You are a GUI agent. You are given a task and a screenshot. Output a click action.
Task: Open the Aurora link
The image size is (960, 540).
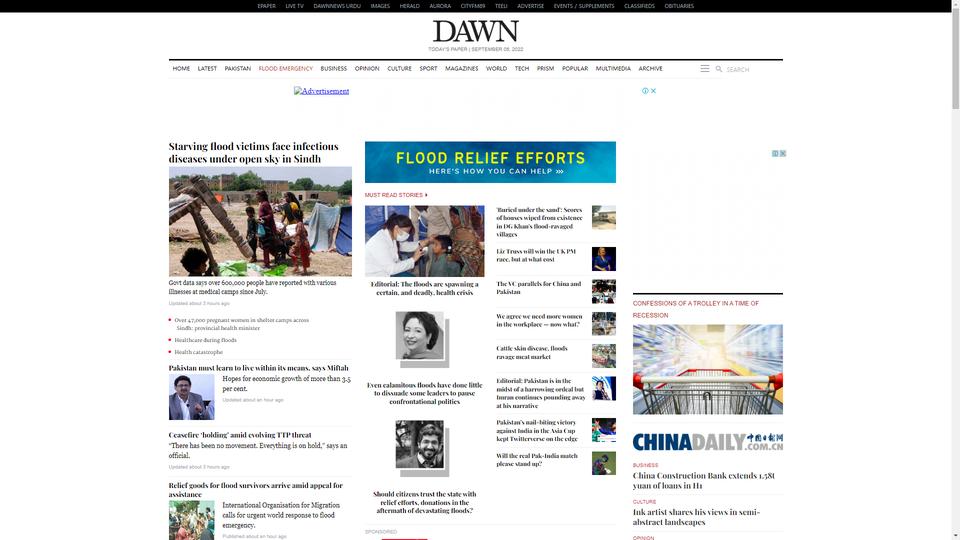[x=440, y=6]
